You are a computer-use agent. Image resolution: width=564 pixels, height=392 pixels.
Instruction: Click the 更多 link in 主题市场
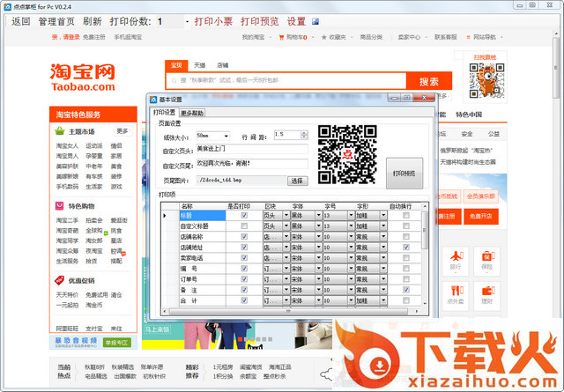click(x=122, y=131)
